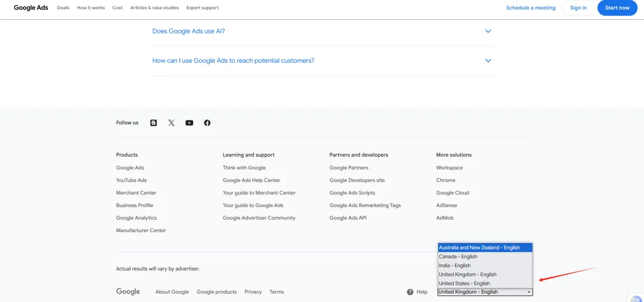644x302 pixels.
Task: Open Workspace link under More solutions
Action: pos(450,168)
